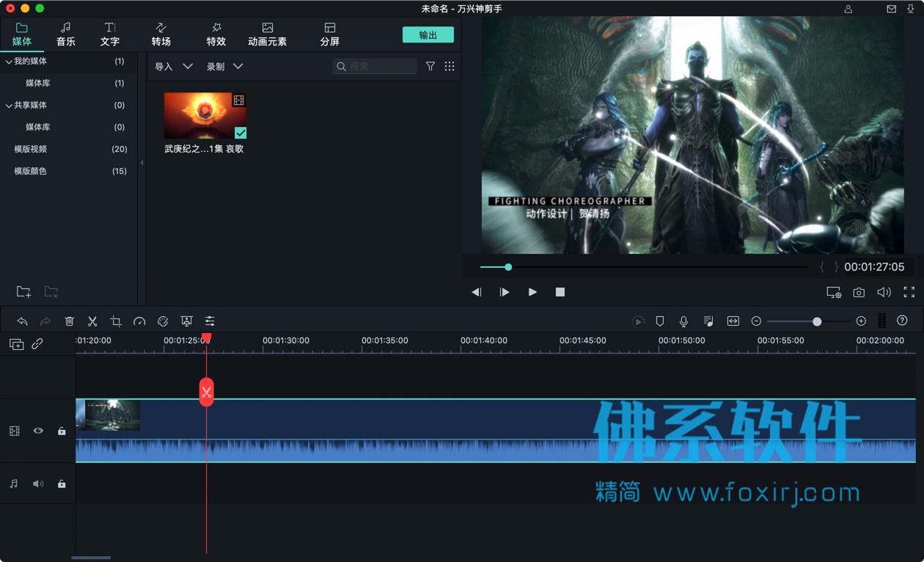Image resolution: width=924 pixels, height=562 pixels.
Task: Open the audio mixer icon
Action: [708, 321]
